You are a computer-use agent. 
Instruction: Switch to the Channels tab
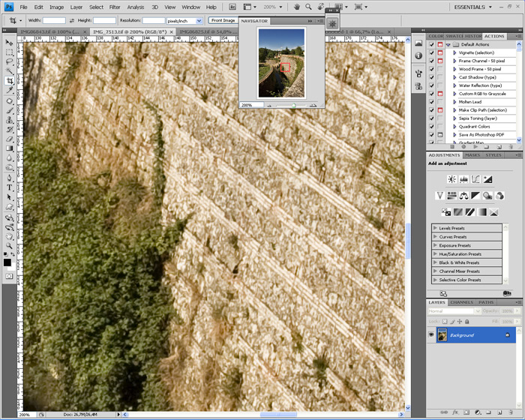461,302
